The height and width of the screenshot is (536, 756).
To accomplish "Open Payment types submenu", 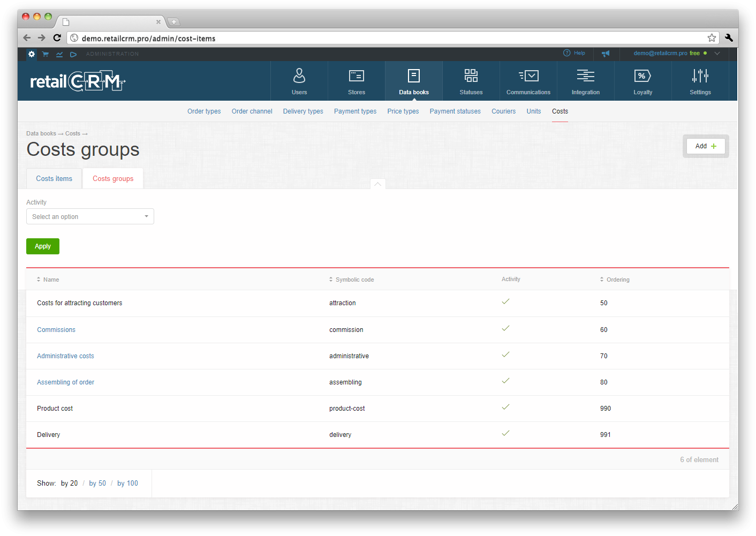I will [x=355, y=111].
